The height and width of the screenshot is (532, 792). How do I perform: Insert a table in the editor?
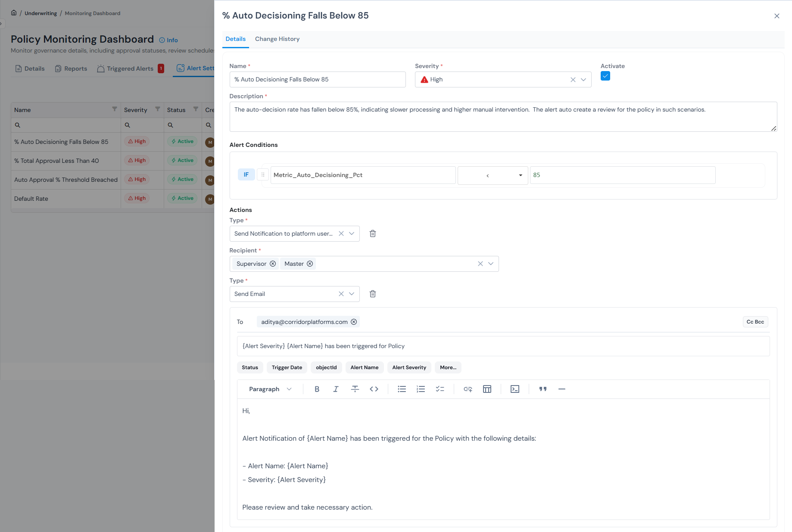487,389
